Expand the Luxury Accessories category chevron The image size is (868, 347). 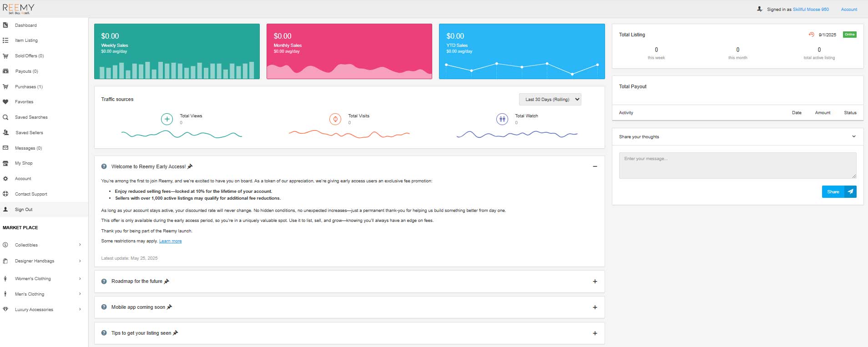(x=80, y=309)
